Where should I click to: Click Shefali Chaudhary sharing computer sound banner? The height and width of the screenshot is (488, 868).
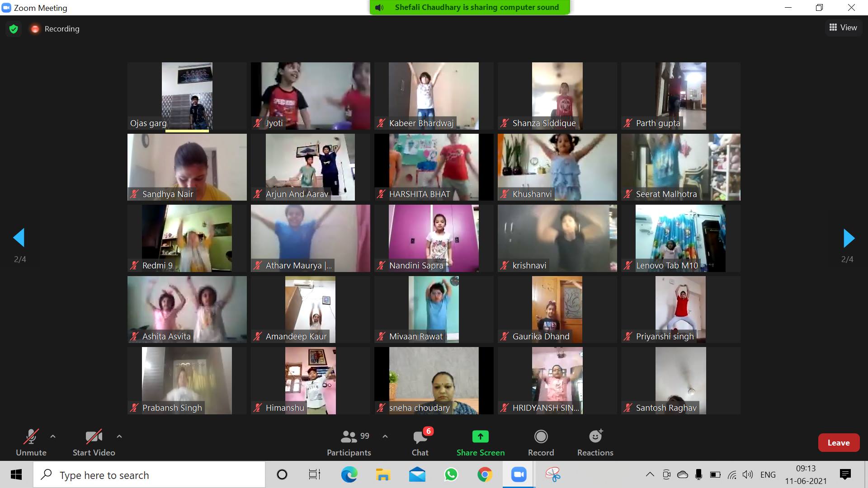(x=470, y=7)
